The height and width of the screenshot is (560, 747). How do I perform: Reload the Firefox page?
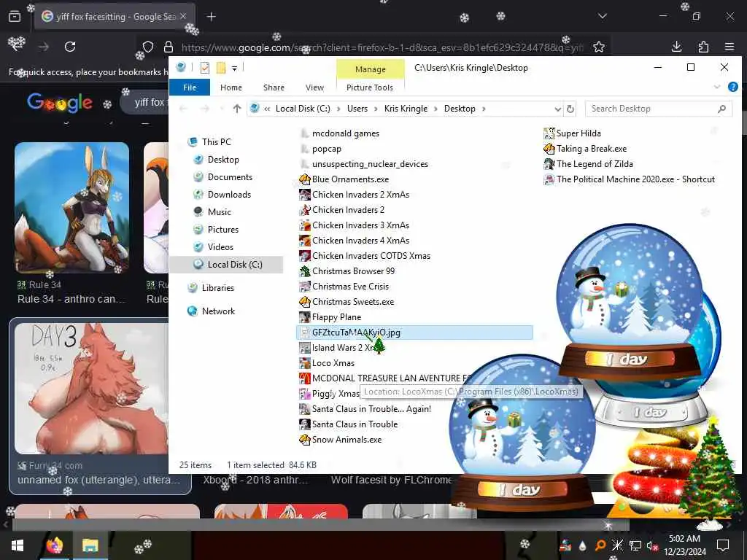(x=70, y=47)
